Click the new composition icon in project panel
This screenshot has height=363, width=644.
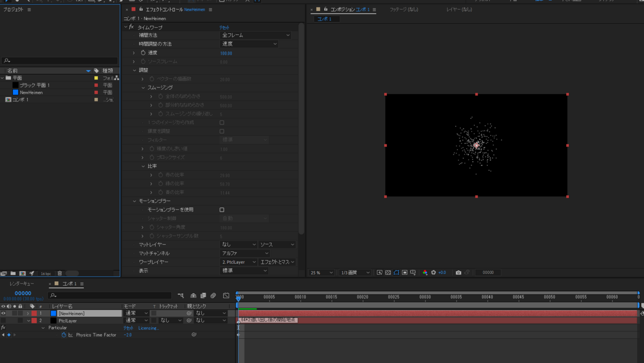pos(23,273)
